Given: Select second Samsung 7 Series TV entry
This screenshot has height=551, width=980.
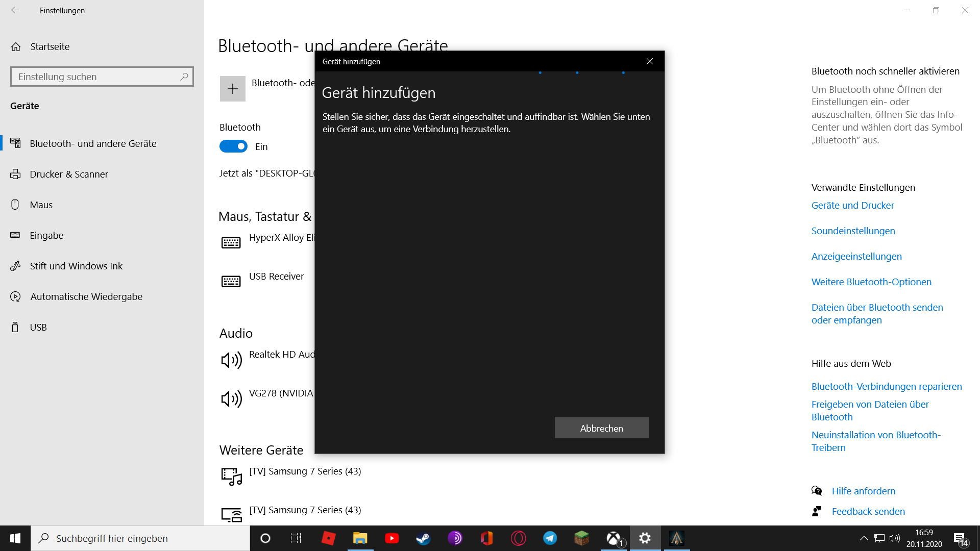Looking at the screenshot, I should pyautogui.click(x=305, y=510).
